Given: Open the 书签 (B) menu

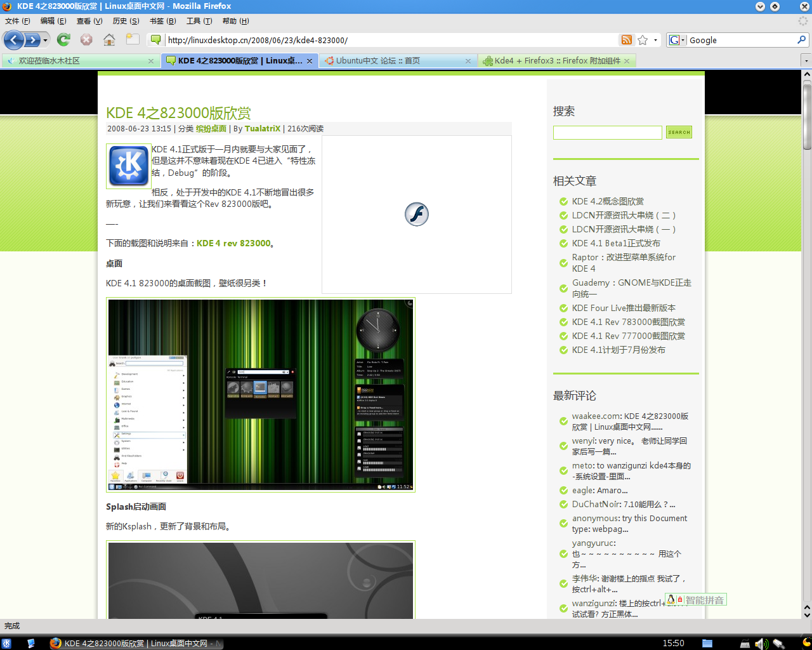Looking at the screenshot, I should (x=162, y=21).
